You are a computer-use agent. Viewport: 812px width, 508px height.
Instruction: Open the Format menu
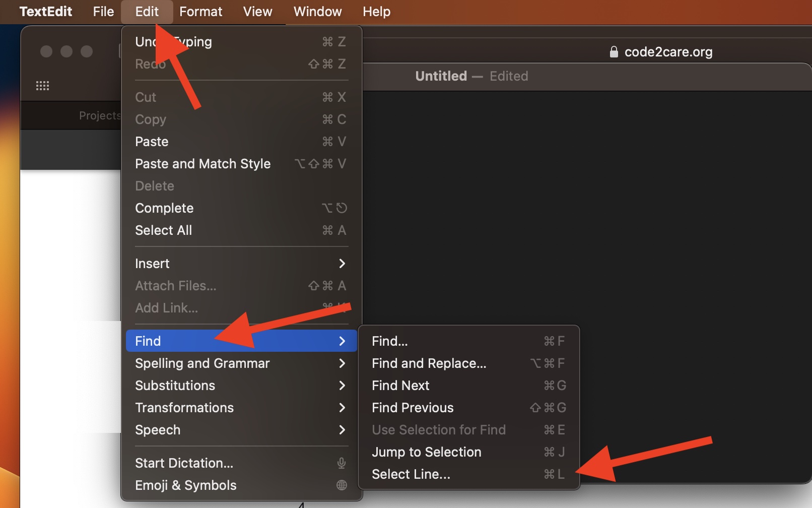tap(200, 12)
